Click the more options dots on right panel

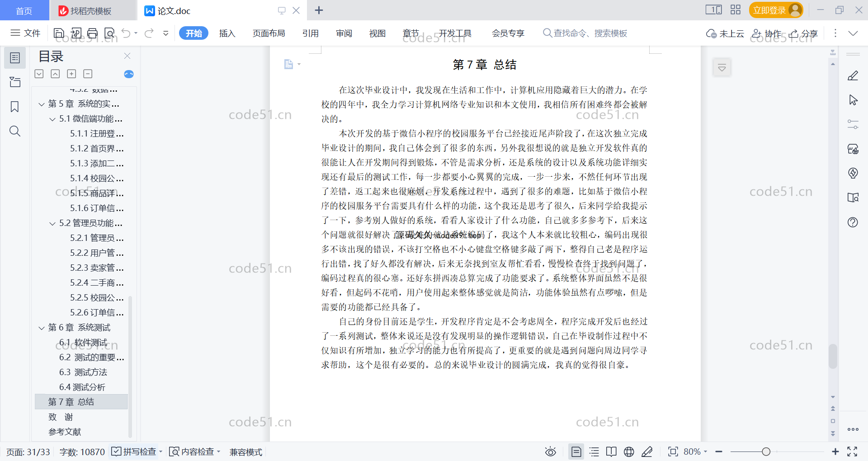click(x=853, y=429)
